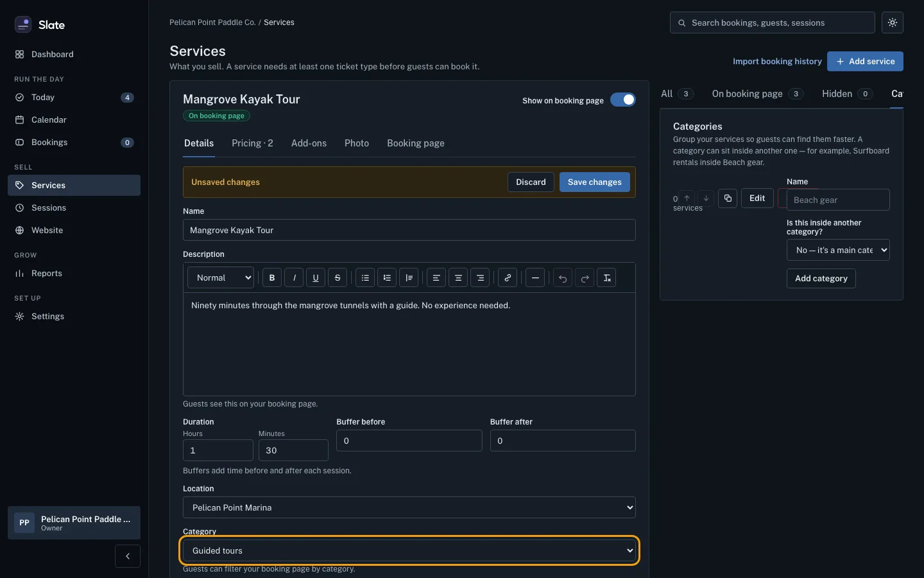Insert a hyperlink in description
Screen dimensions: 924x578
point(508,277)
